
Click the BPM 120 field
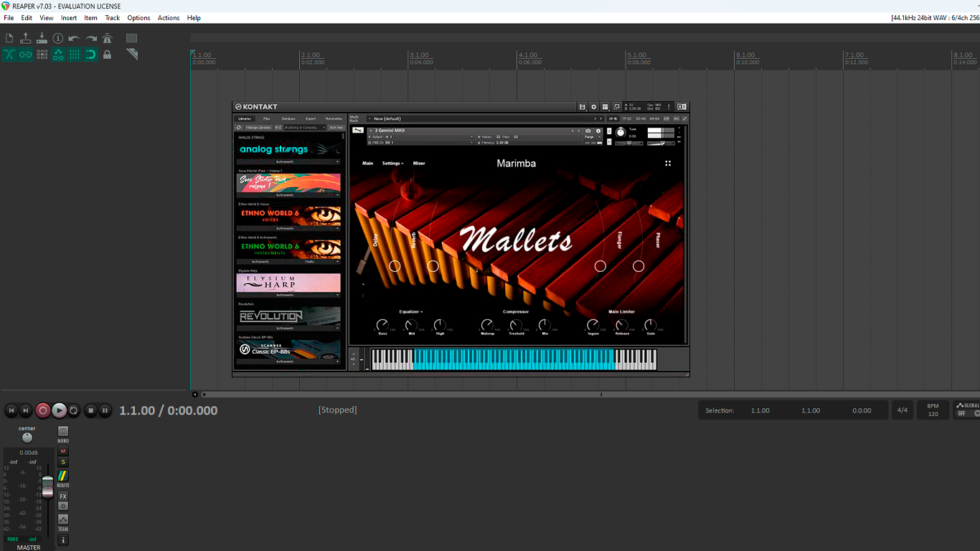933,410
